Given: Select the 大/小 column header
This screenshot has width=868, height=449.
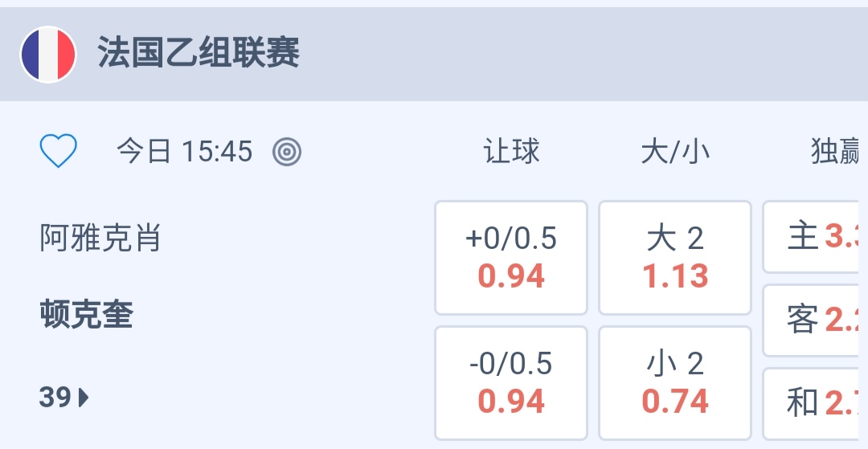Looking at the screenshot, I should [x=675, y=151].
